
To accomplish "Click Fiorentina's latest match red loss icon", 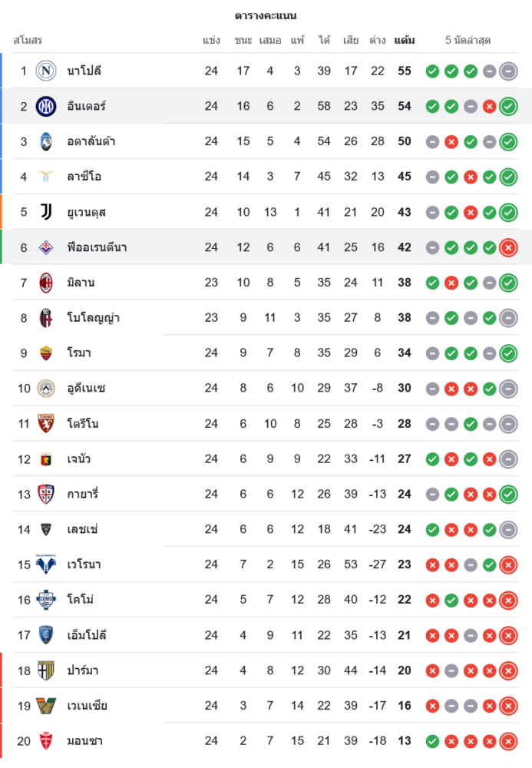I will [x=508, y=247].
